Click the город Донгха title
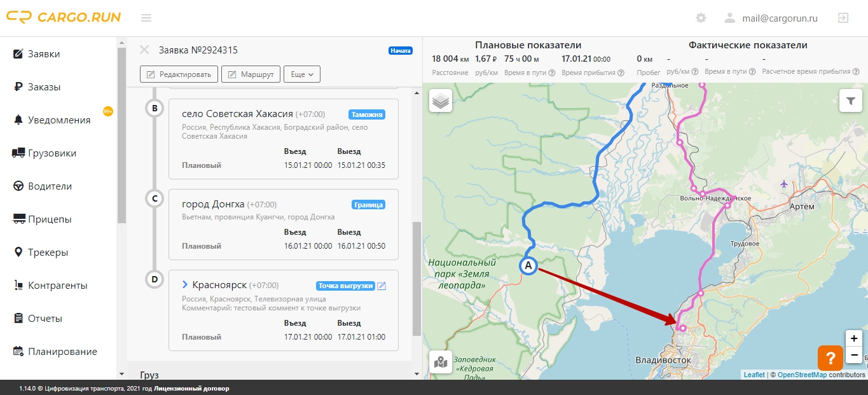 click(x=213, y=204)
